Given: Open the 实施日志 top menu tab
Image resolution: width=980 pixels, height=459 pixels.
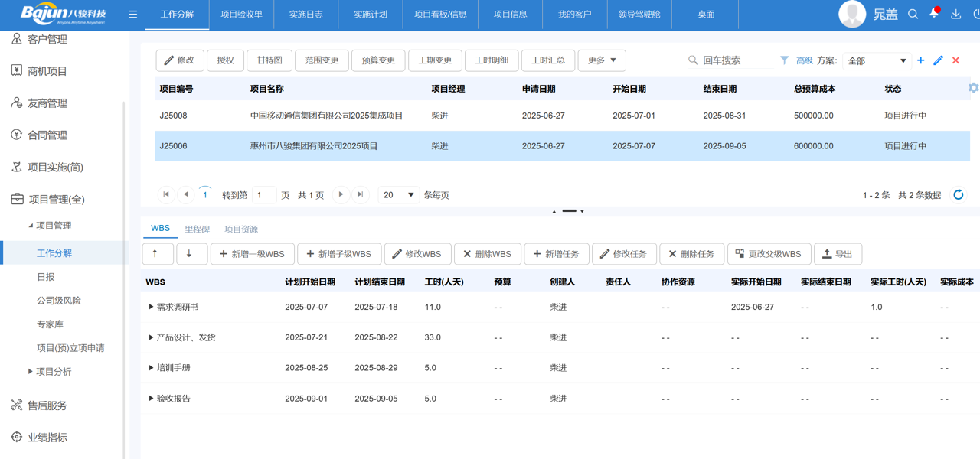Looking at the screenshot, I should click(x=305, y=15).
